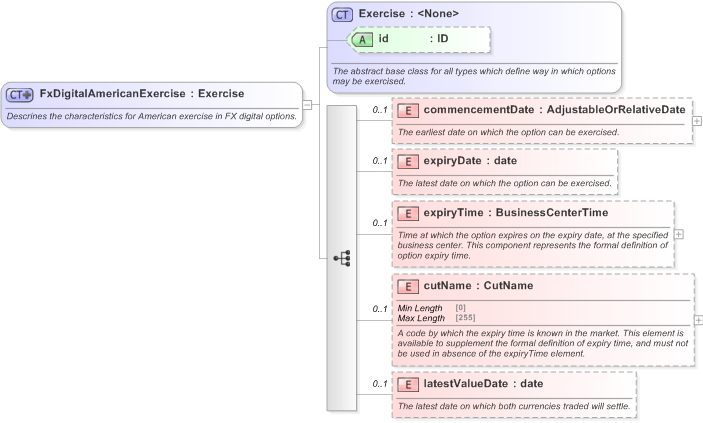Screen dimensions: 703x423
Task: Click the E icon of expiryTime
Action: pyautogui.click(x=408, y=214)
